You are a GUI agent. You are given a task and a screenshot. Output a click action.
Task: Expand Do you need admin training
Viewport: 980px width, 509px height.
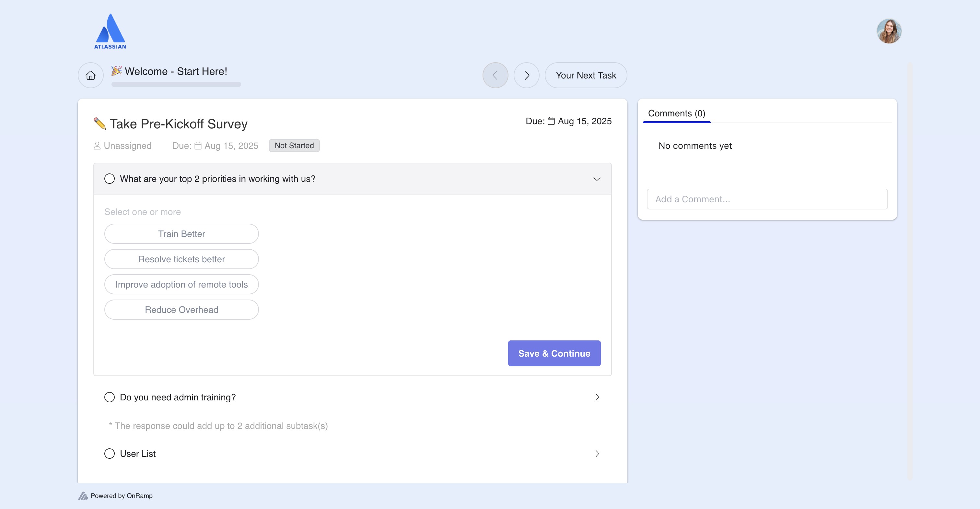click(597, 397)
